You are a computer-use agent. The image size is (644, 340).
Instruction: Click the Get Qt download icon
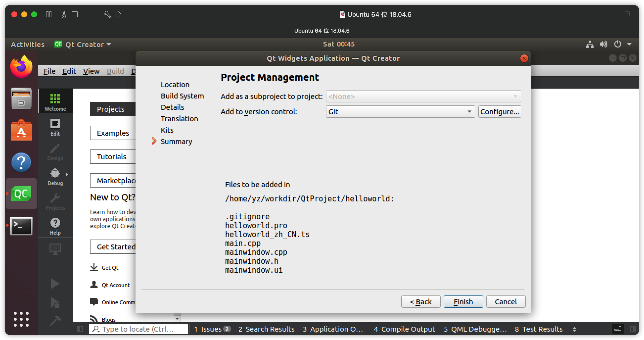pos(94,267)
